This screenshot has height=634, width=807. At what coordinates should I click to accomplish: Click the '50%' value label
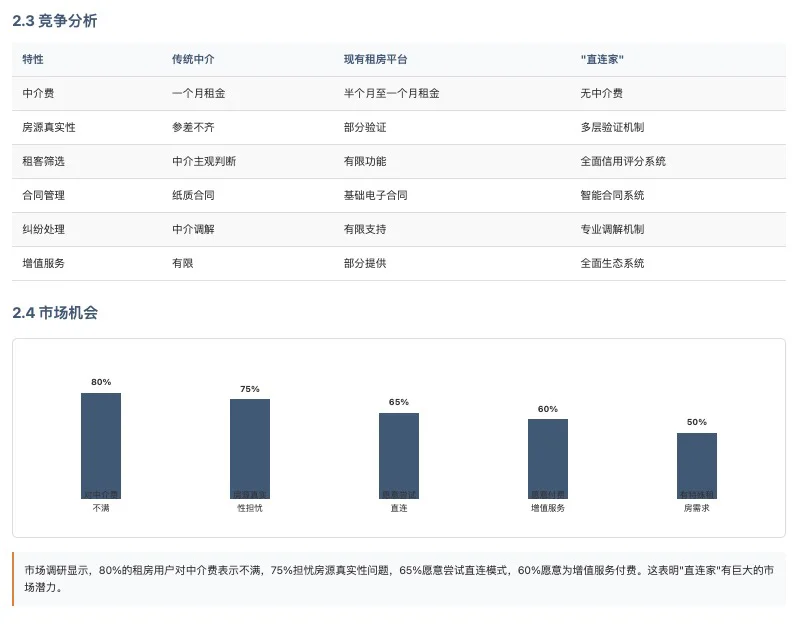(x=697, y=422)
